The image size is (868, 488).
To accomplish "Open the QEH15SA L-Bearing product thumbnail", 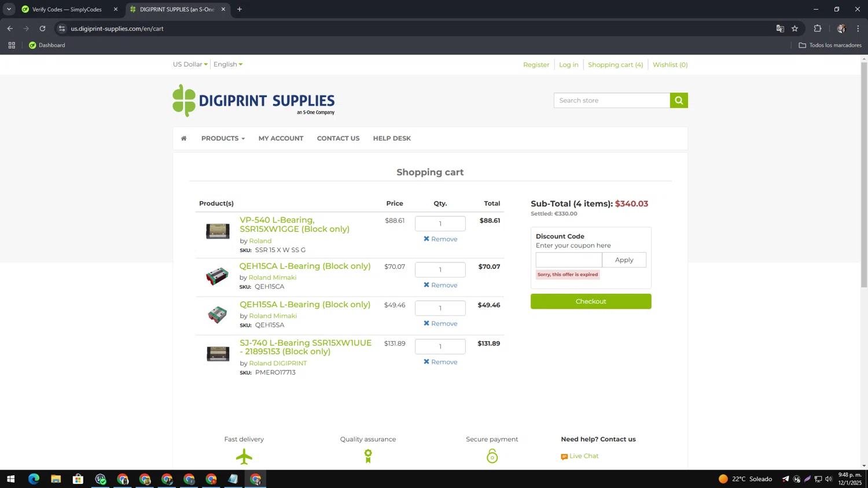I will point(218,315).
